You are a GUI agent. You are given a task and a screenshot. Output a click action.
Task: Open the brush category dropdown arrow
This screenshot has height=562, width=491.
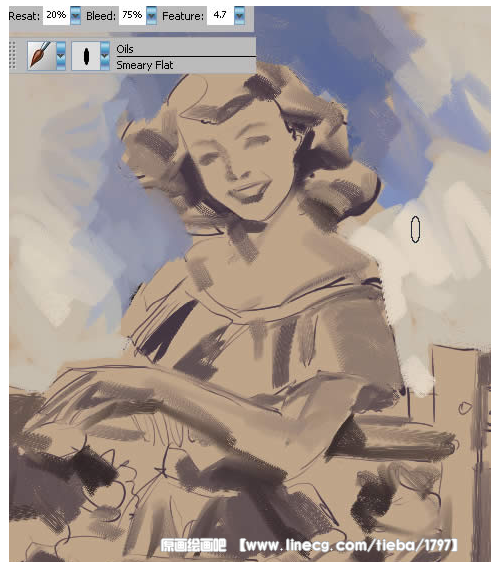(61, 56)
